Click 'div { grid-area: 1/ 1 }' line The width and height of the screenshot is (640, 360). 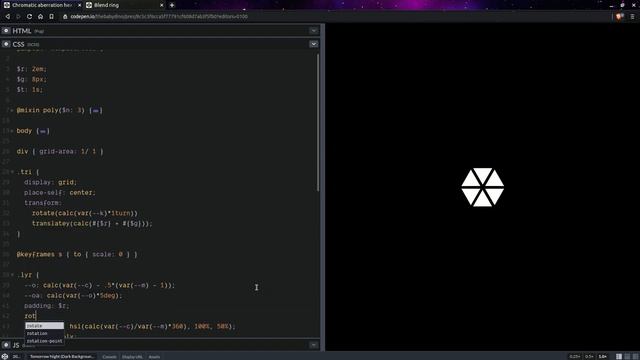point(60,151)
